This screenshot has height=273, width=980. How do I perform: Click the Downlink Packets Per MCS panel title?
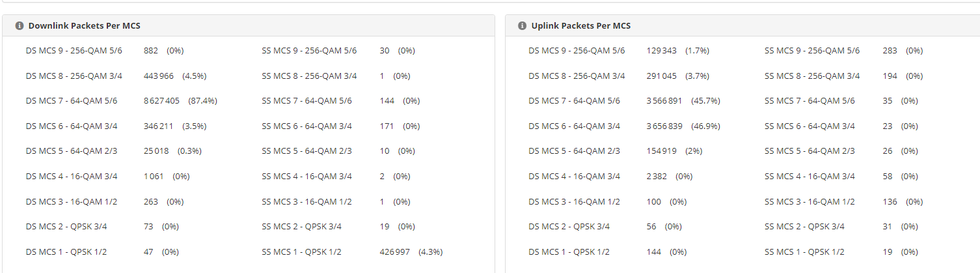[x=84, y=26]
